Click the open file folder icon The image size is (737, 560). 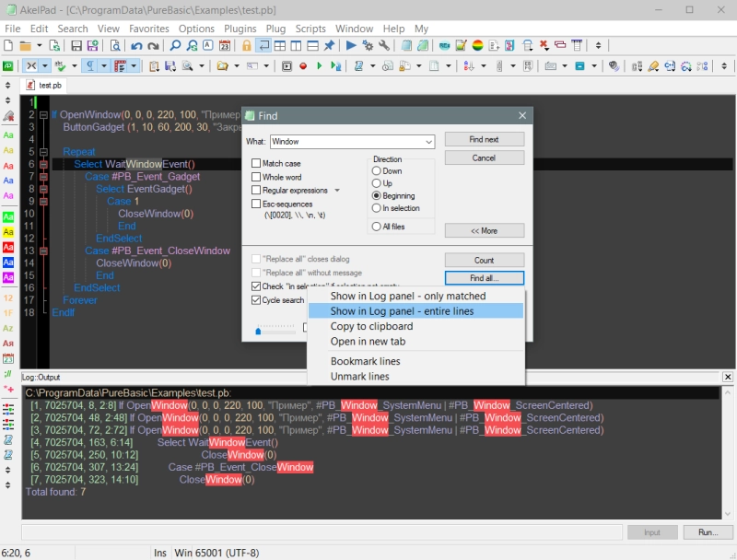point(26,45)
